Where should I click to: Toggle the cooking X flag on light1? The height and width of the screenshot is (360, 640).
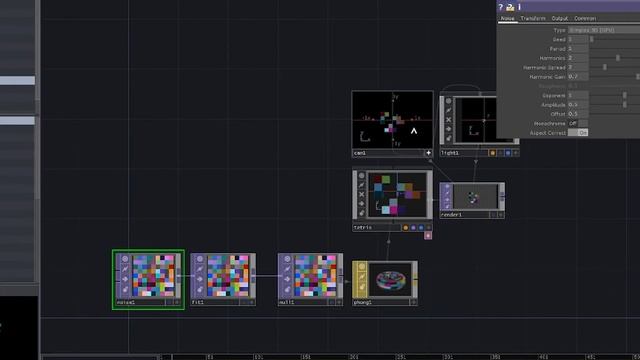tap(449, 120)
